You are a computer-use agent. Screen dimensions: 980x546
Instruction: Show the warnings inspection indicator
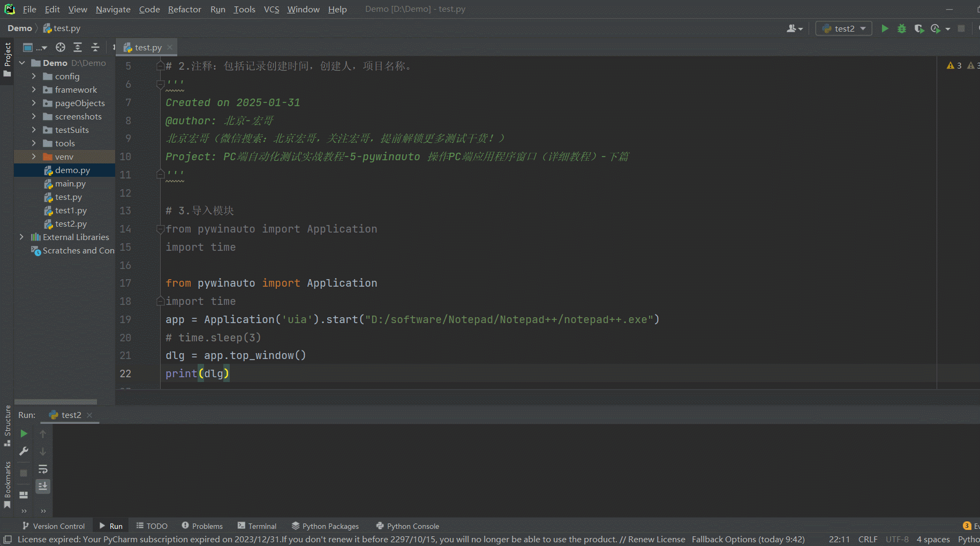[954, 65]
